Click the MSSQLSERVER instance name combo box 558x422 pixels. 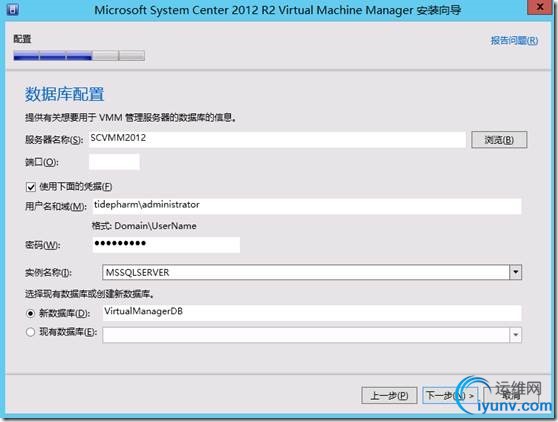click(x=312, y=272)
